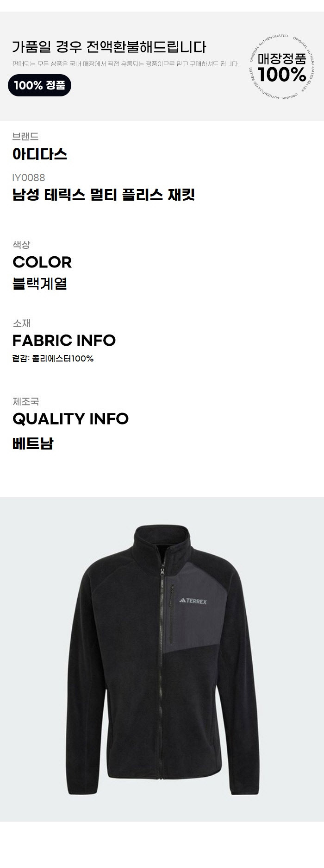Click the QUALITY INFO heading
Screen dimensions: 324x868
[x=70, y=419]
